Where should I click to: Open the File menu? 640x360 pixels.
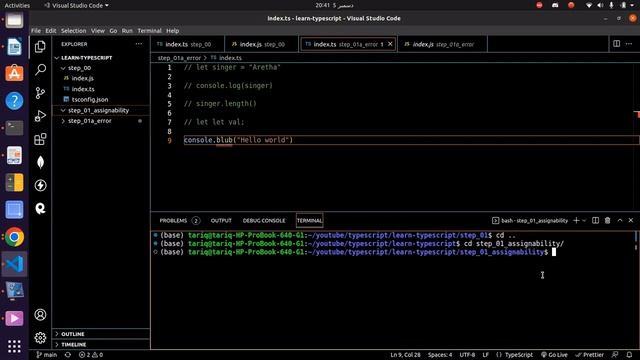[x=36, y=31]
